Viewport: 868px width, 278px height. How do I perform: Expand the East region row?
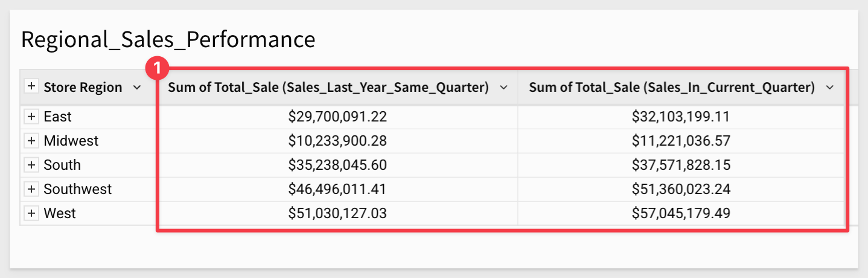tap(32, 117)
